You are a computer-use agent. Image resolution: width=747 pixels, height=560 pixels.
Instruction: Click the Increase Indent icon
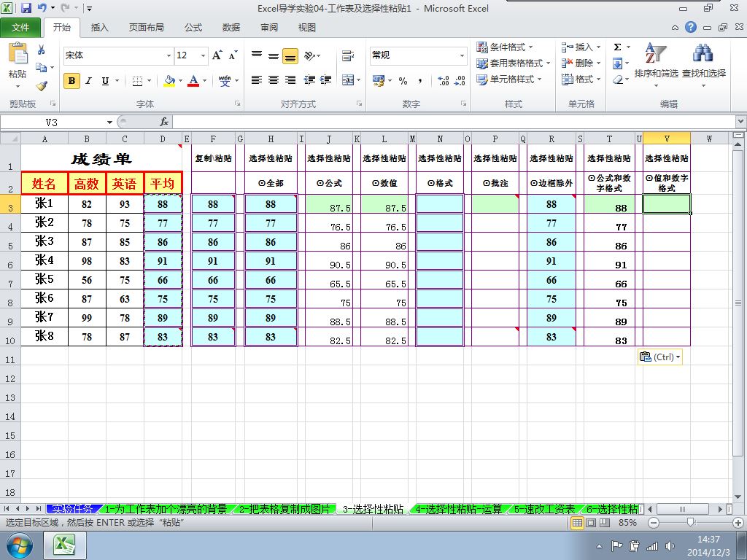[x=326, y=80]
